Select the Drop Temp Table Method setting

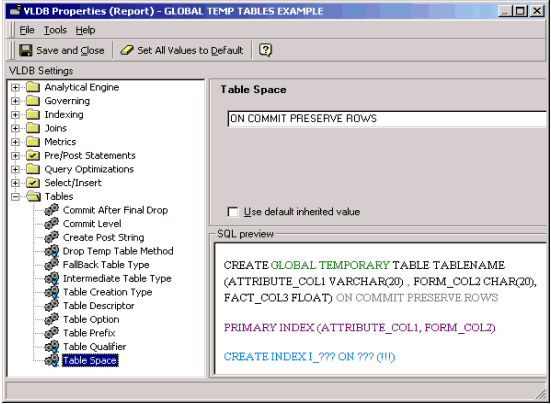pyautogui.click(x=118, y=251)
